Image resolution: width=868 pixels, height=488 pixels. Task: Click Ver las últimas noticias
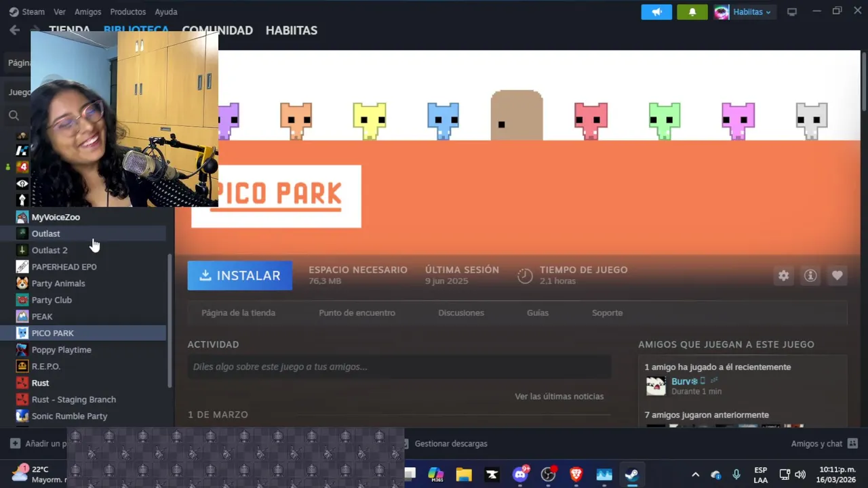(559, 396)
